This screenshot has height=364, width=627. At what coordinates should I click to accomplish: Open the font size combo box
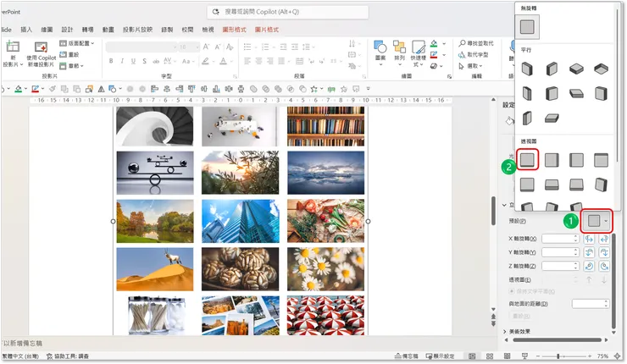coord(189,47)
